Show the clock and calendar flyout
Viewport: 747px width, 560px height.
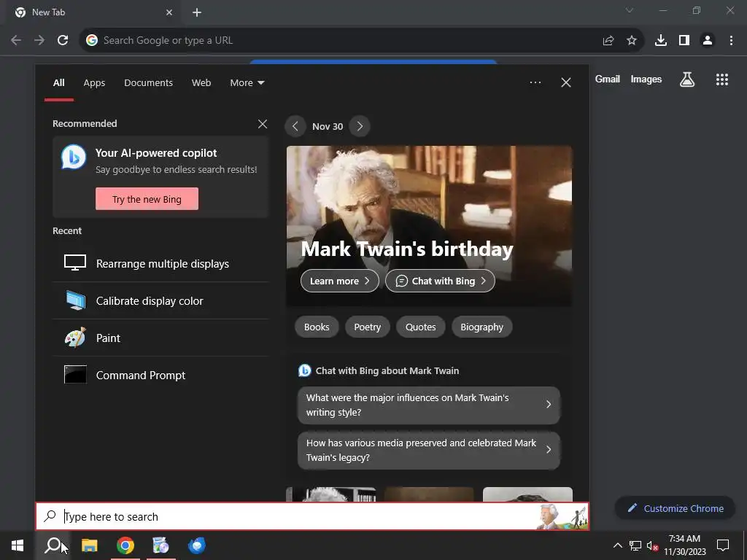684,545
